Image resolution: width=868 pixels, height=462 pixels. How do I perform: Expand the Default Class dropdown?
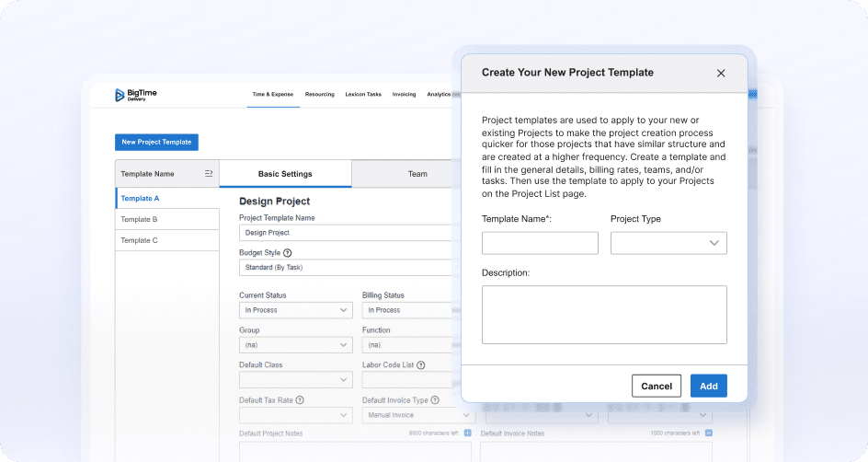click(x=295, y=379)
